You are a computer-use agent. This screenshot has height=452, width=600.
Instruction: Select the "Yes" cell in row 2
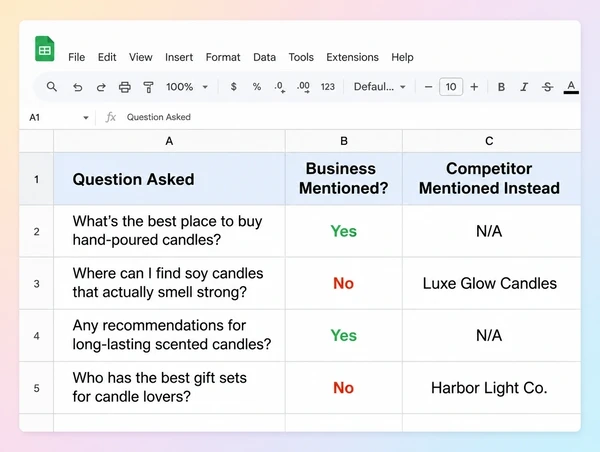(x=344, y=231)
